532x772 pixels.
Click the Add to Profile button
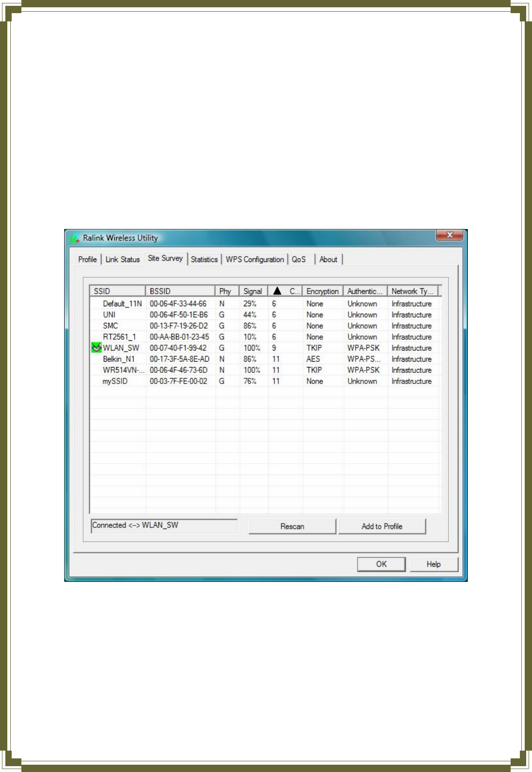(x=382, y=526)
